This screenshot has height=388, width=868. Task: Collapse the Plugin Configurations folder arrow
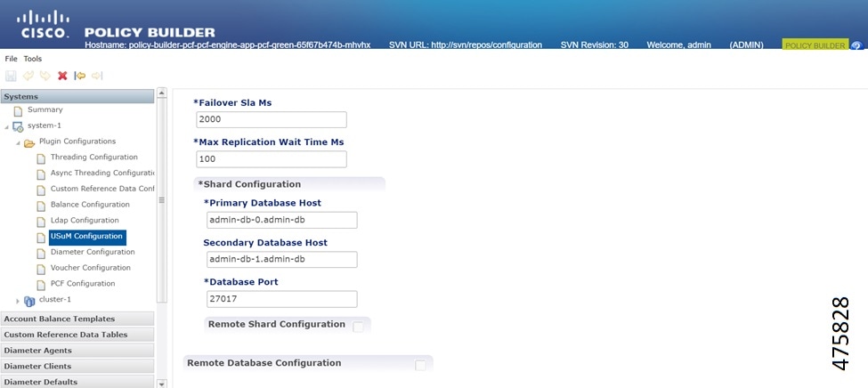click(x=18, y=142)
